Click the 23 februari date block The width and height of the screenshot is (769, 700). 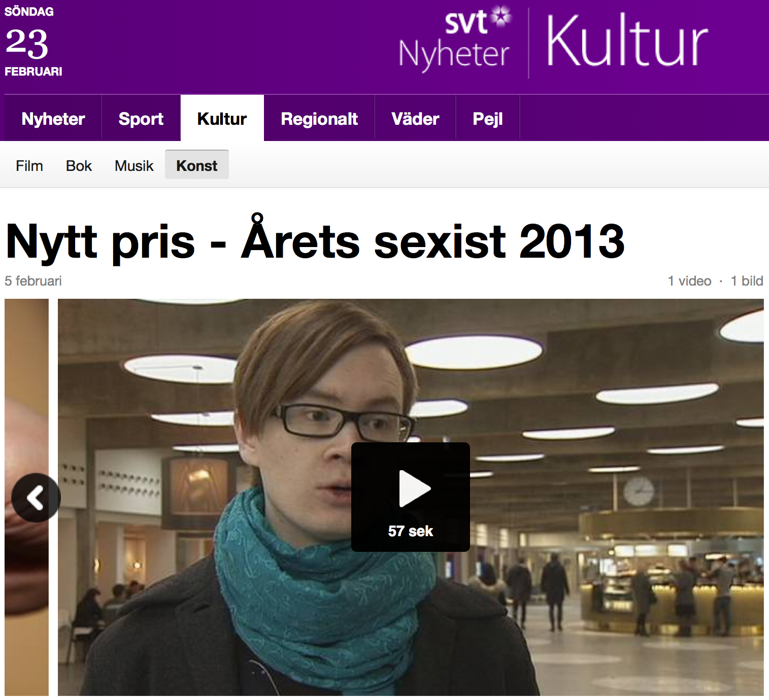point(34,41)
